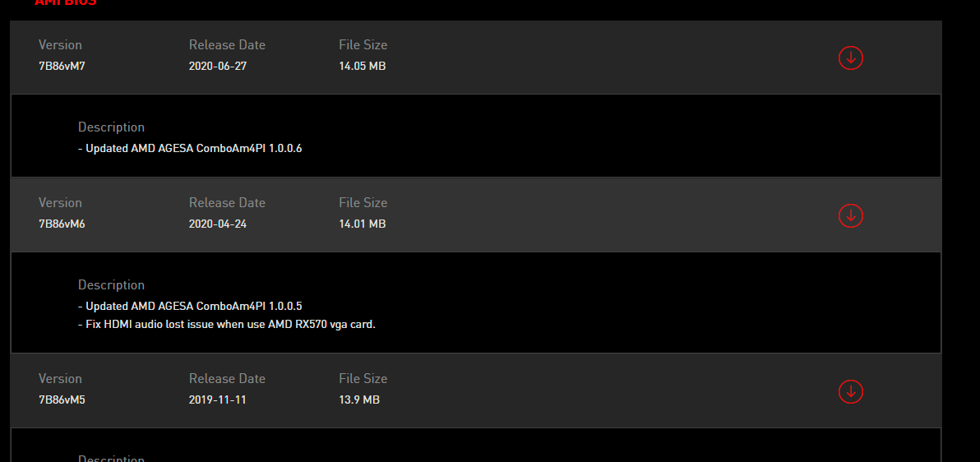Select the 7B86vM5 version text
Screen dimensions: 980x462
coord(62,400)
